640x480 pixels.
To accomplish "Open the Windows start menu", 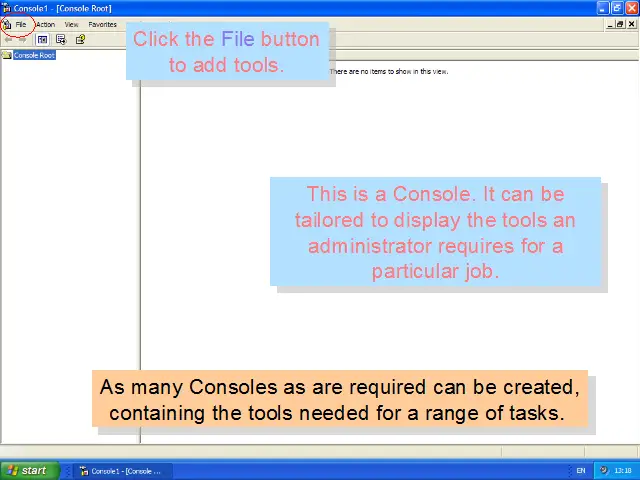I will [x=30, y=471].
